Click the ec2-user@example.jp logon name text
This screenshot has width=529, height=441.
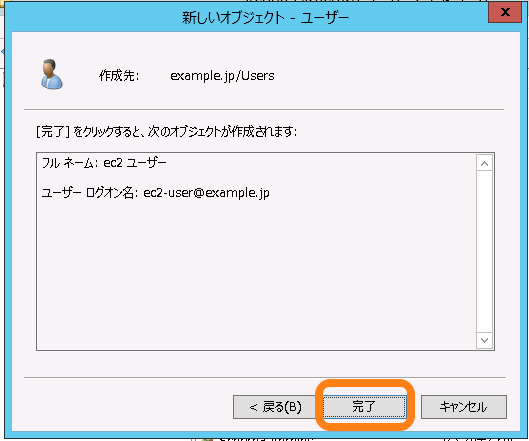(206, 193)
